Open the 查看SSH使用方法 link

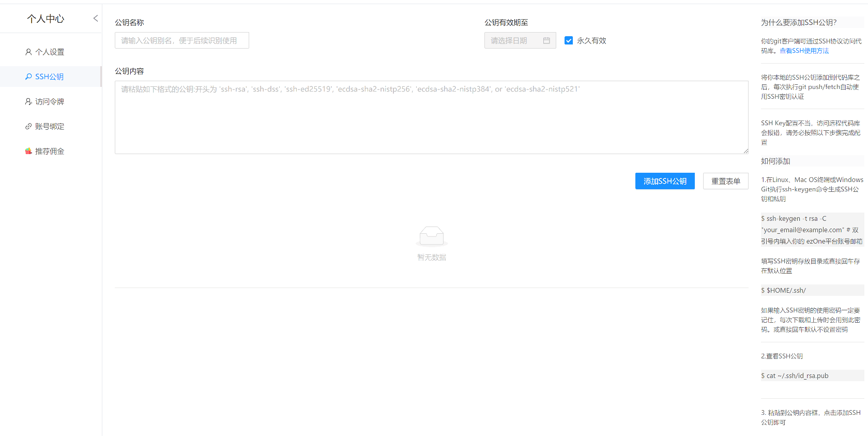tap(804, 51)
